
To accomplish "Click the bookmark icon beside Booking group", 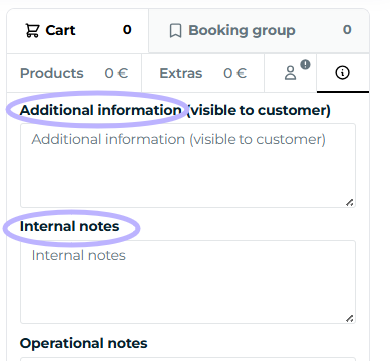I will point(175,31).
